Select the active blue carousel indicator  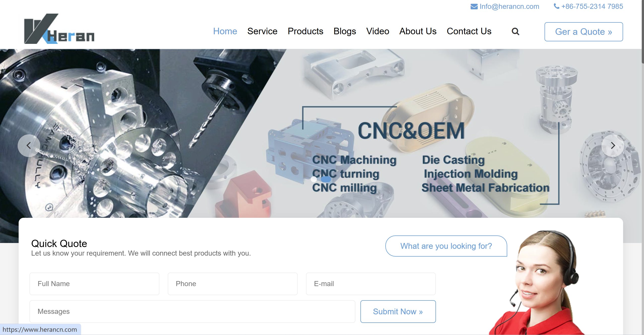click(326, 179)
